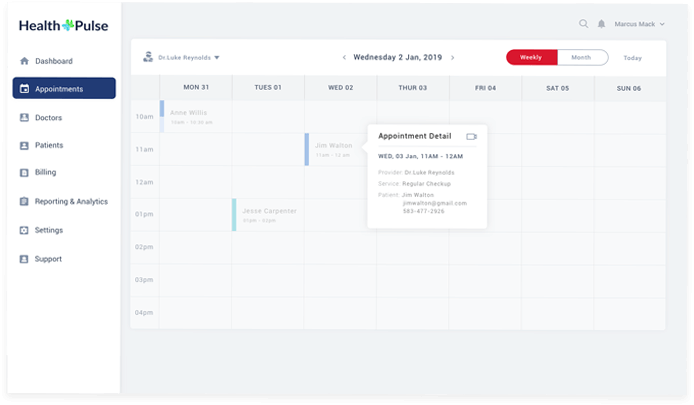This screenshot has height=405, width=694.
Task: Open notifications bell icon
Action: tap(602, 24)
